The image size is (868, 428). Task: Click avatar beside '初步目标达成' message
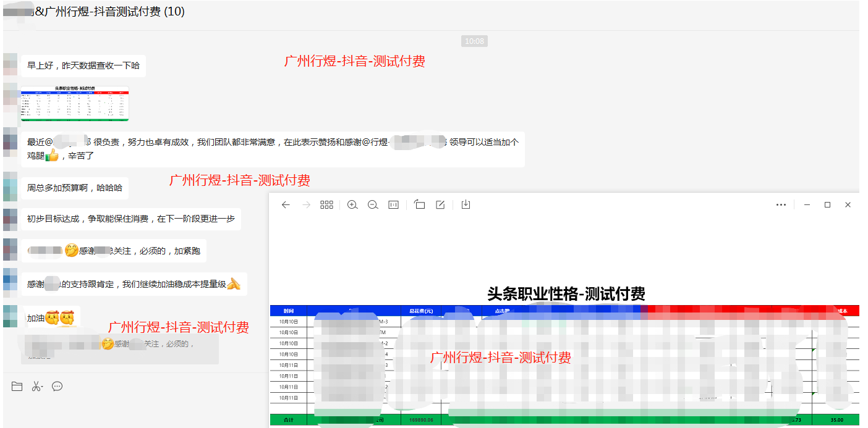point(10,219)
